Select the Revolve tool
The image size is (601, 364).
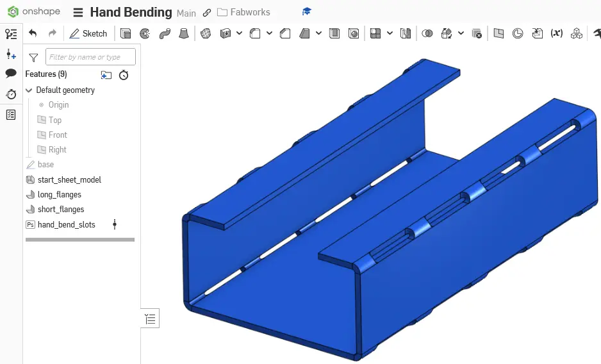(x=145, y=33)
